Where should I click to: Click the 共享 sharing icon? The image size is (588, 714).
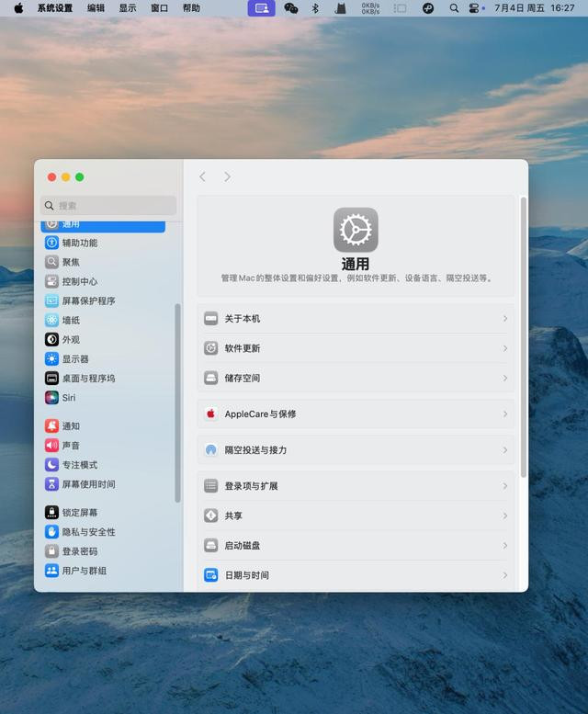(210, 516)
